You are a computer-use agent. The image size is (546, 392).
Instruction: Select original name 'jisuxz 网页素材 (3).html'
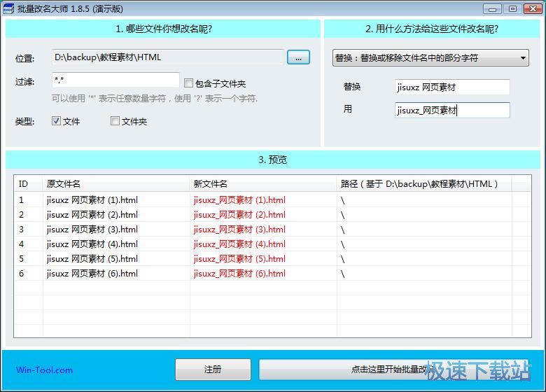92,230
